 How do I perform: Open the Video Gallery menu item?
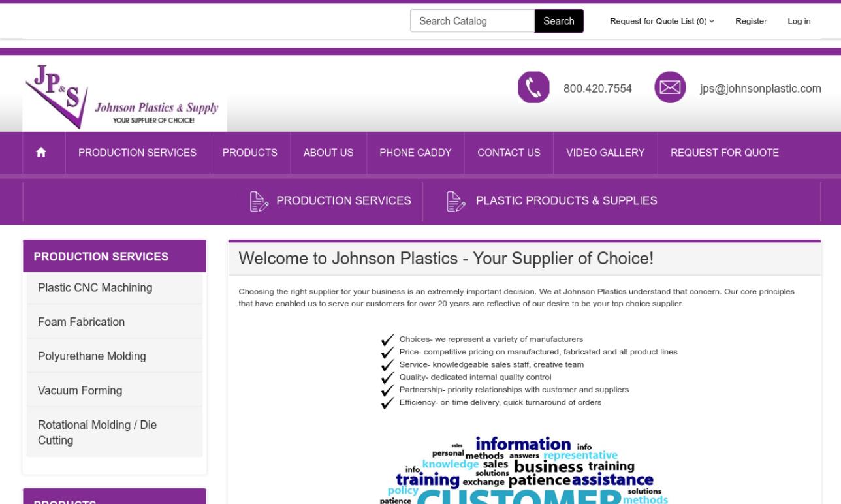[x=605, y=153]
